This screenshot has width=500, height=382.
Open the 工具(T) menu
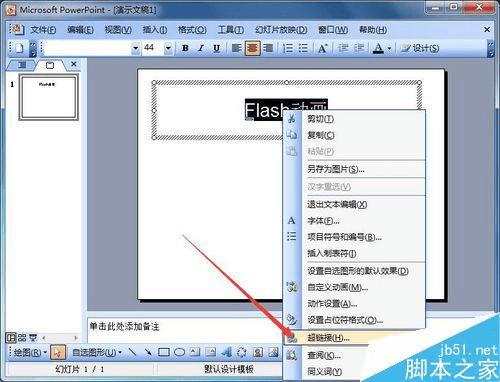231,30
